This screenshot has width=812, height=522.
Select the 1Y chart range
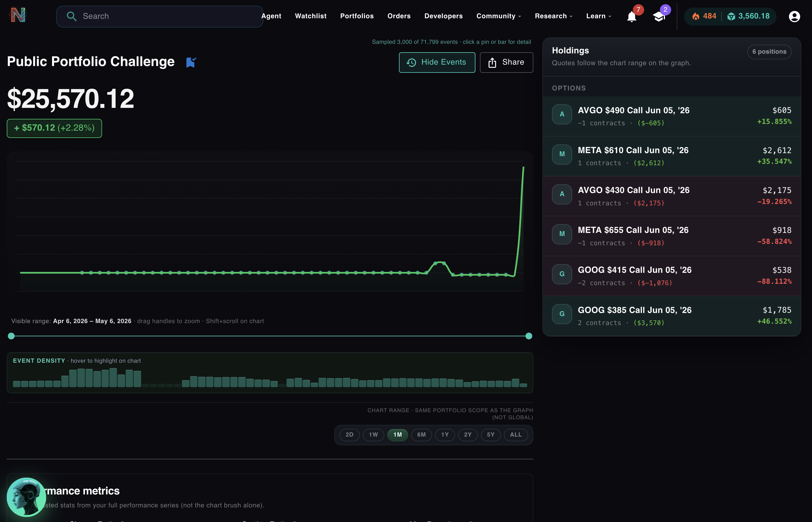[445, 435]
